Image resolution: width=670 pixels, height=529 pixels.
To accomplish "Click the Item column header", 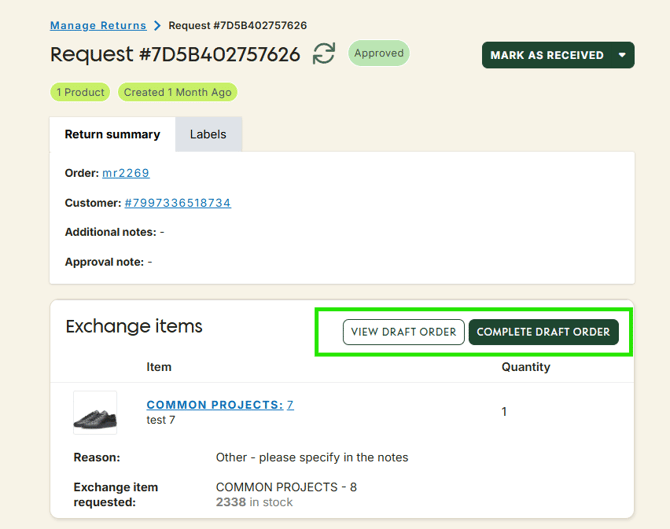I will point(159,367).
